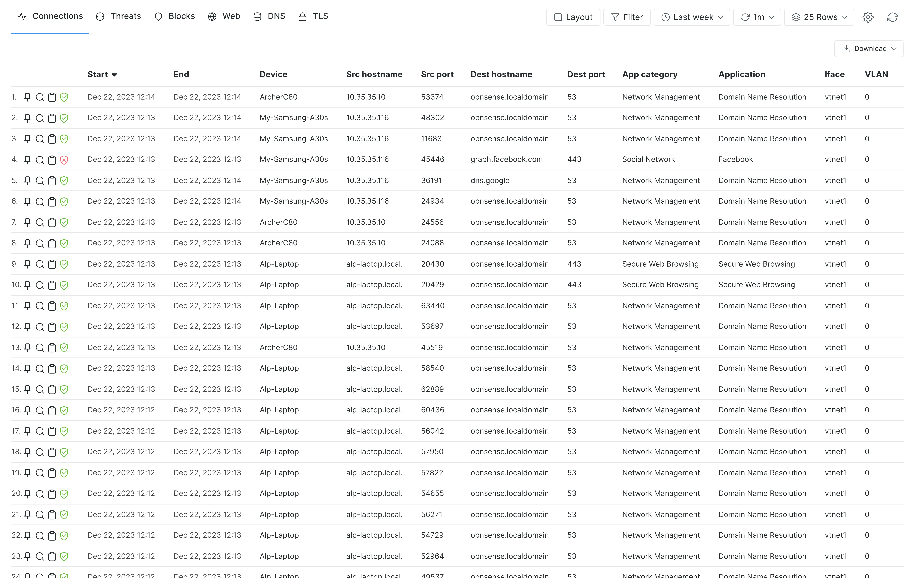Open the Web tab

(x=224, y=16)
